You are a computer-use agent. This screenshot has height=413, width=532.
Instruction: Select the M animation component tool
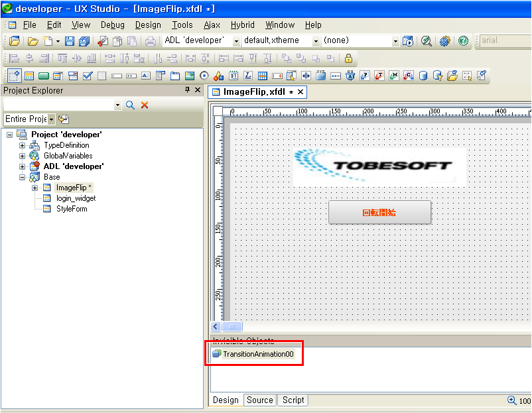[394, 76]
